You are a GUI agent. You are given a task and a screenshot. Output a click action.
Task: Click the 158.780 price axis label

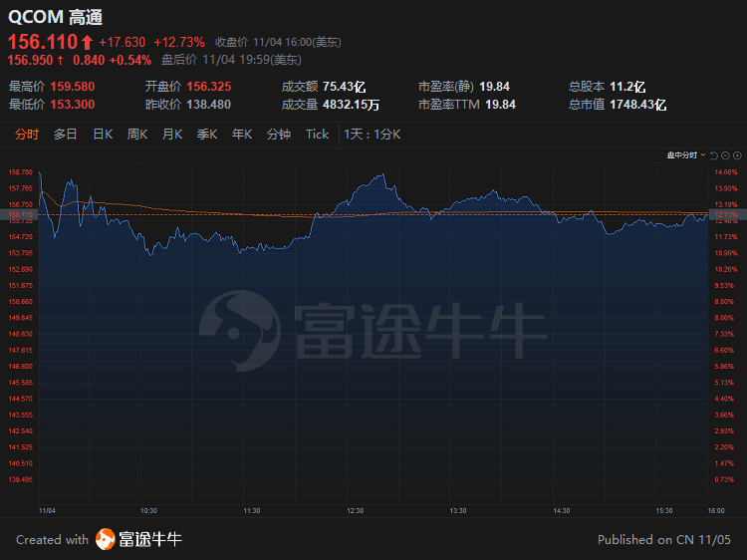[21, 172]
